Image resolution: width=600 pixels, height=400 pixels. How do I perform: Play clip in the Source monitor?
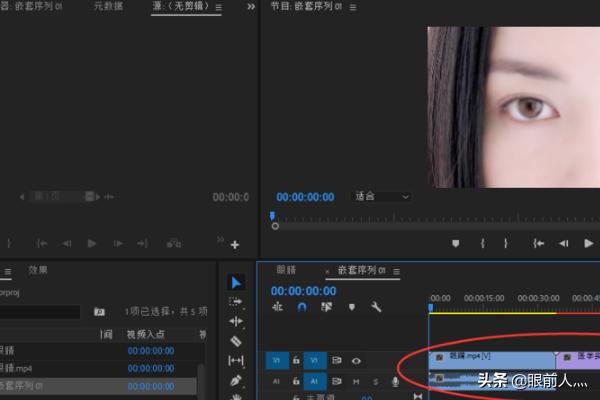[91, 243]
